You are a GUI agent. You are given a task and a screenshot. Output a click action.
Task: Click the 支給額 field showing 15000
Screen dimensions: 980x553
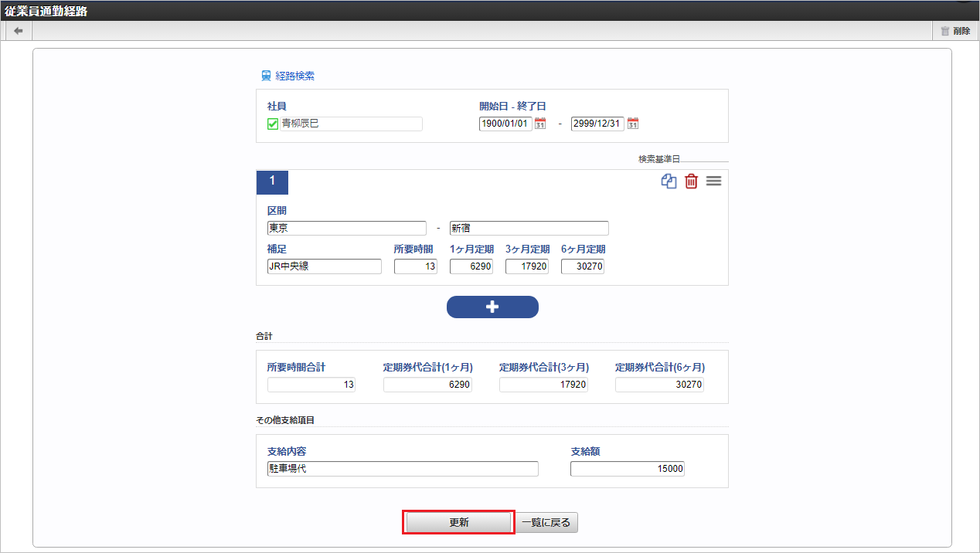point(627,469)
